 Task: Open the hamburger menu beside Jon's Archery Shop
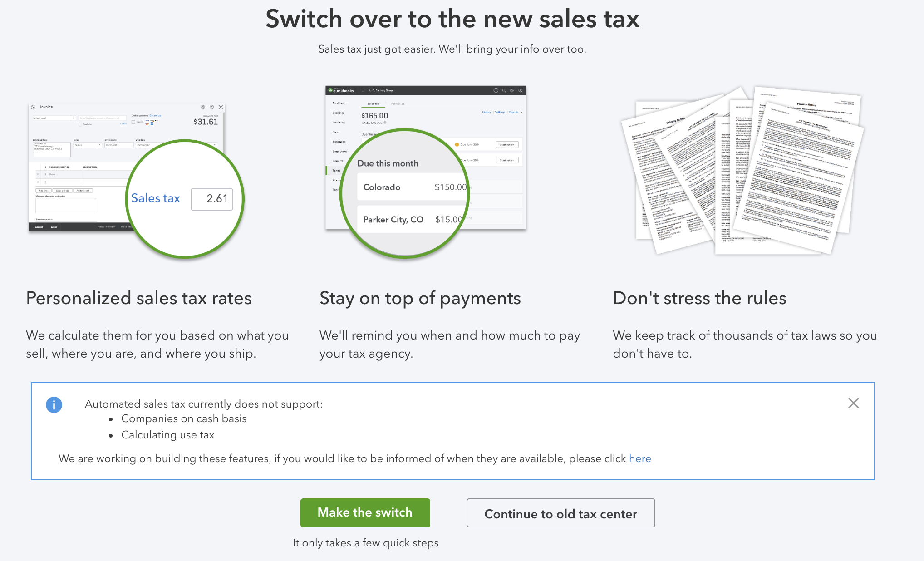363,90
